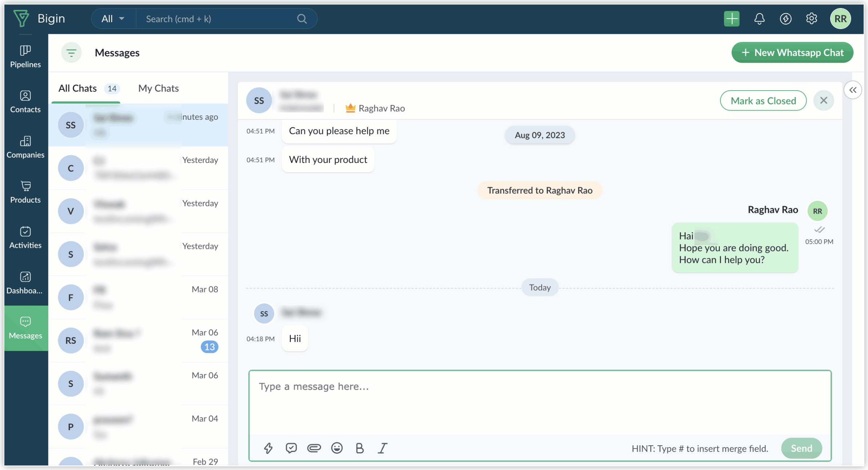Click the 'With your product' message
Viewport: 868px width, 470px height.
pos(328,160)
